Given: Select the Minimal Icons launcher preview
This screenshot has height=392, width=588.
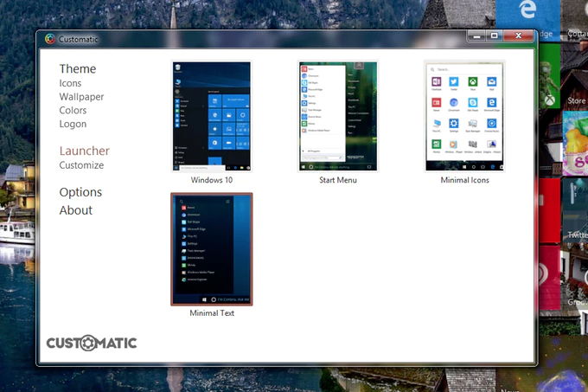Looking at the screenshot, I should 465,117.
